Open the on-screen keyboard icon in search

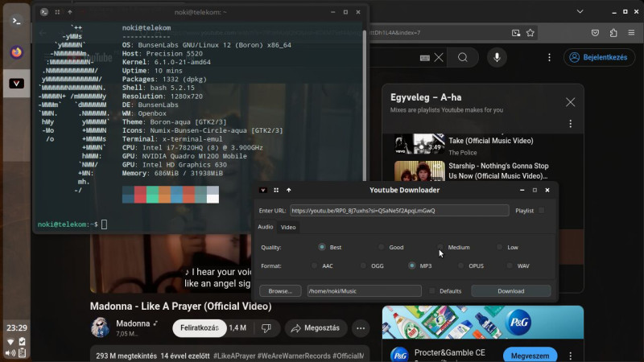[x=425, y=58]
